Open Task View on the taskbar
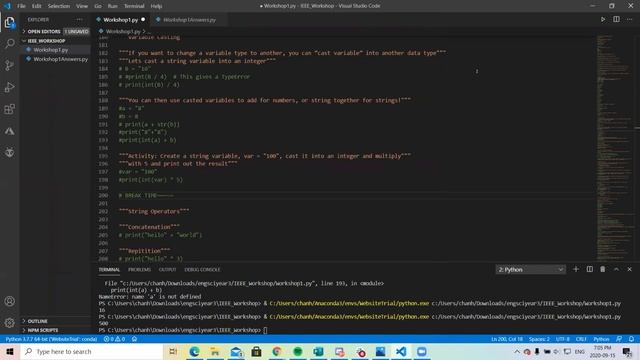Viewport: 640px width, 360px height. pyautogui.click(x=173, y=351)
